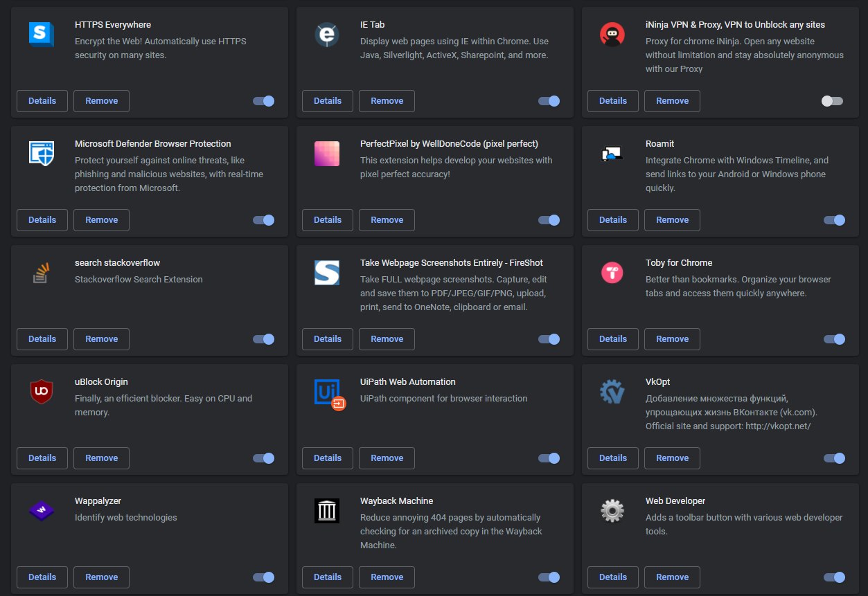Open Details for search stackoverflow

click(42, 339)
